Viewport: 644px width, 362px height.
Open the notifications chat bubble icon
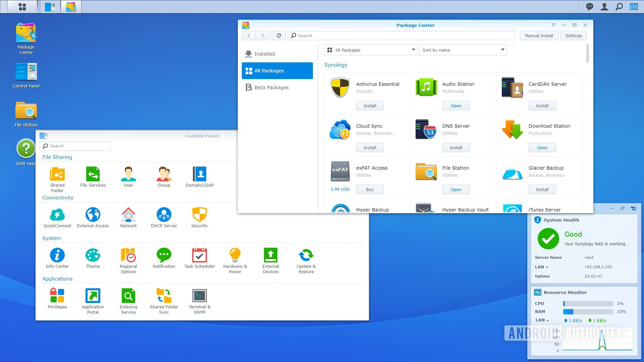(x=589, y=7)
